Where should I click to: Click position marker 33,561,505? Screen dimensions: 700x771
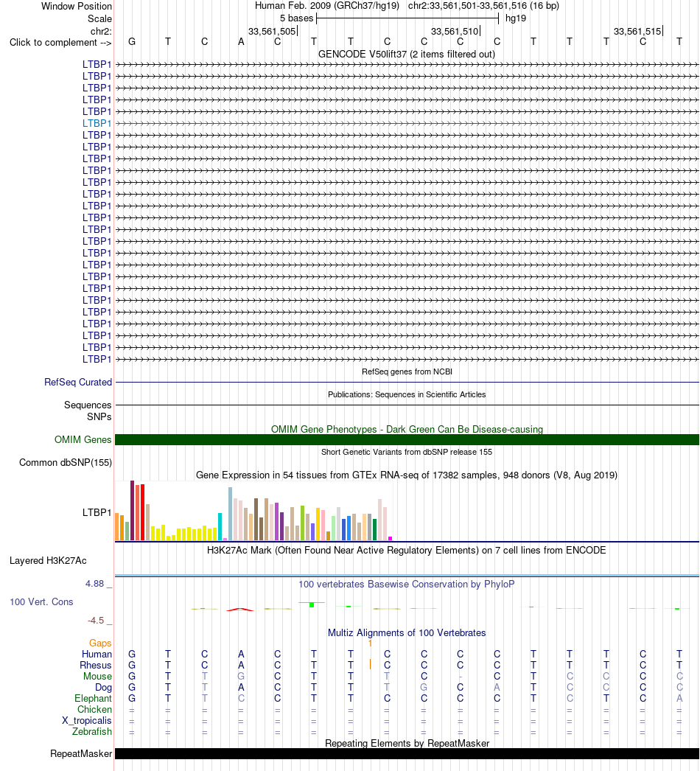tap(273, 32)
